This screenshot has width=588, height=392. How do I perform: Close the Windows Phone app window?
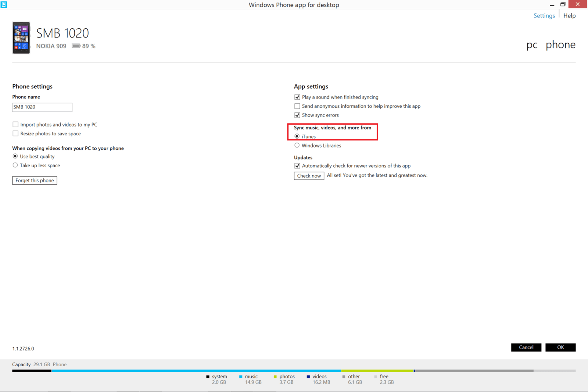[577, 4]
